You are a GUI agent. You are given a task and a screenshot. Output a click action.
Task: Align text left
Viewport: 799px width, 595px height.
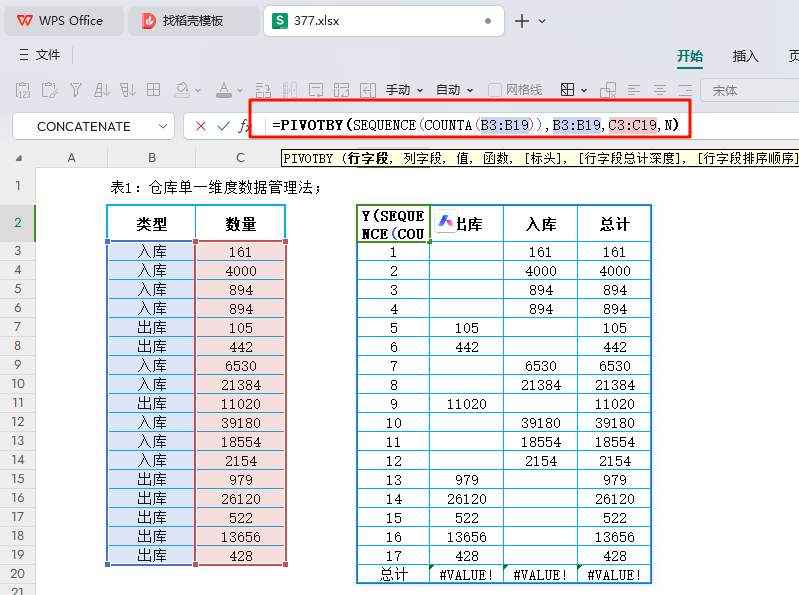pos(633,90)
